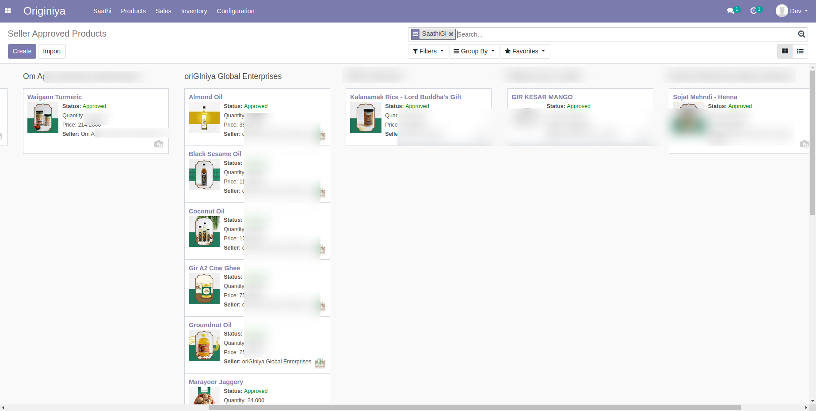Image resolution: width=816 pixels, height=411 pixels.
Task: Open the Black Sesame Oil product image
Action: (204, 174)
